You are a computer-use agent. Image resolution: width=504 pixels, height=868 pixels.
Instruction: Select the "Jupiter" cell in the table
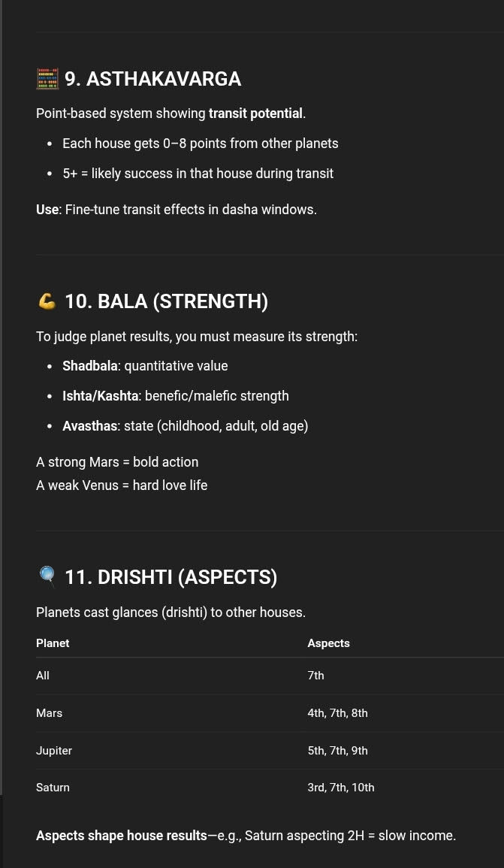click(x=54, y=751)
